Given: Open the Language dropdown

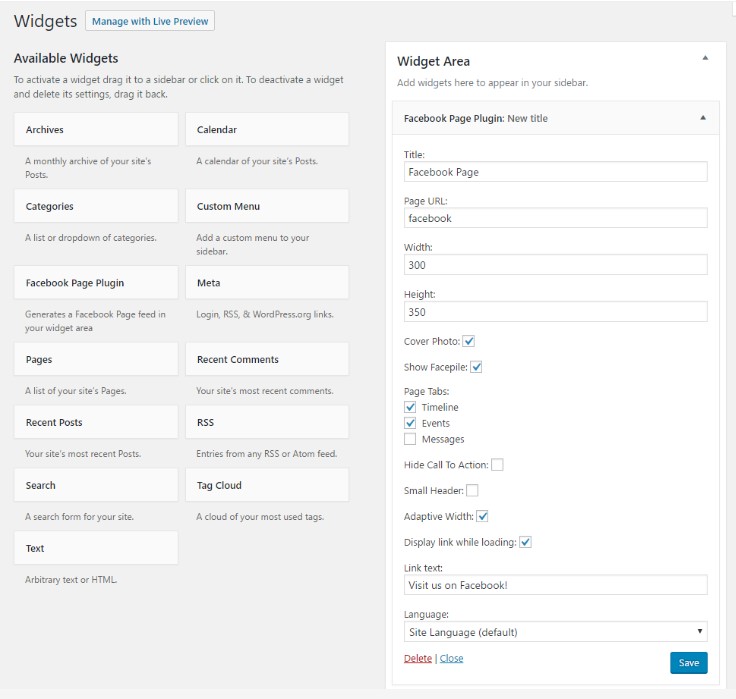Looking at the screenshot, I should (x=555, y=632).
